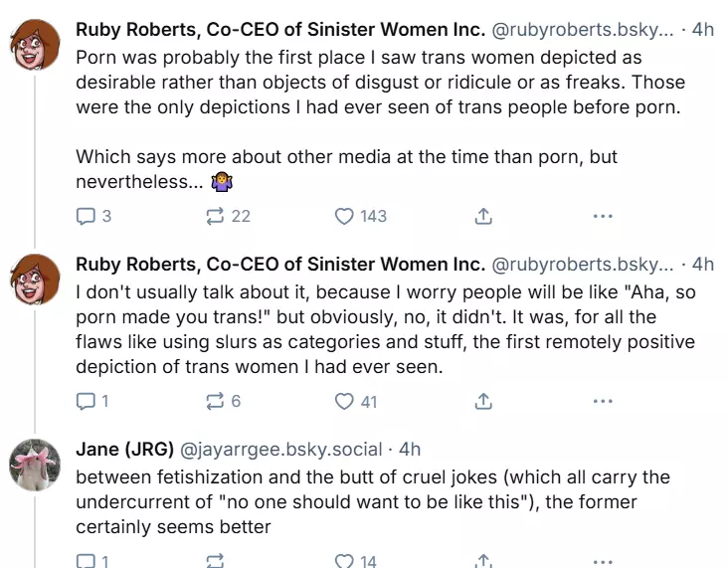Repost Jane (JRG)'s post
The image size is (728, 568).
(x=215, y=561)
